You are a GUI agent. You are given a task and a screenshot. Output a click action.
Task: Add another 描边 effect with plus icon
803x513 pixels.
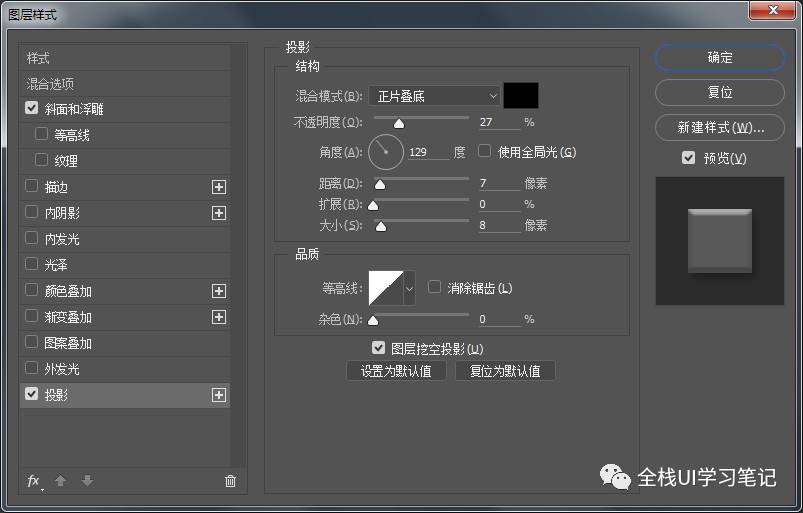tap(219, 187)
